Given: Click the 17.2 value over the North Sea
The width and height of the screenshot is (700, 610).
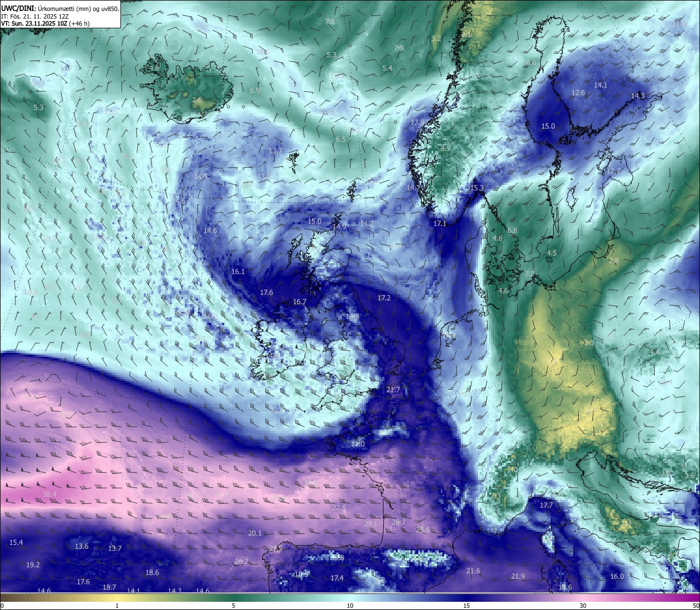Looking at the screenshot, I should 384,298.
